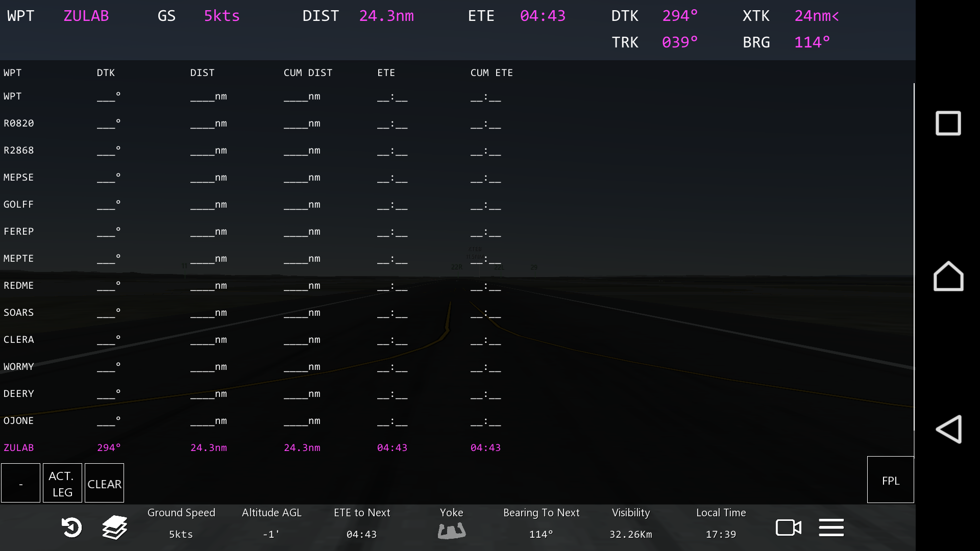
Task: Tap the Altitude AGL status field
Action: (x=271, y=523)
